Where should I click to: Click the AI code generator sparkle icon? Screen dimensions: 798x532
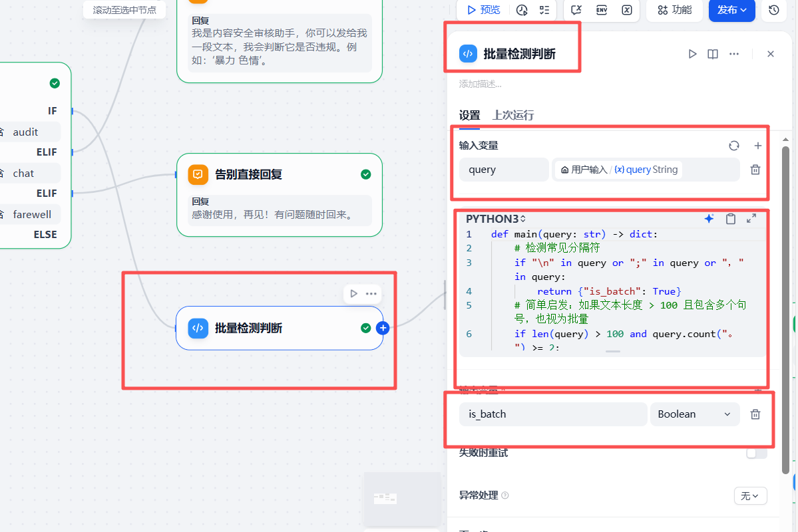coord(709,219)
